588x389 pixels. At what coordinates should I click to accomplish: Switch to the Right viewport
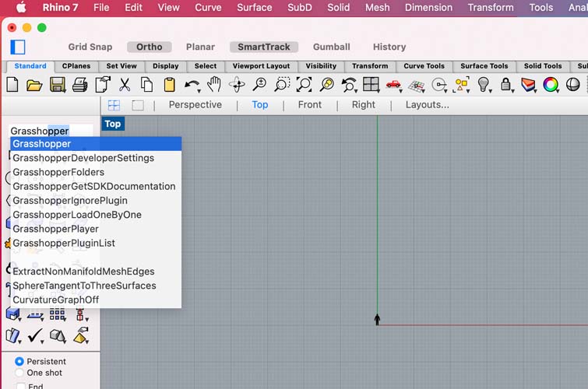364,105
